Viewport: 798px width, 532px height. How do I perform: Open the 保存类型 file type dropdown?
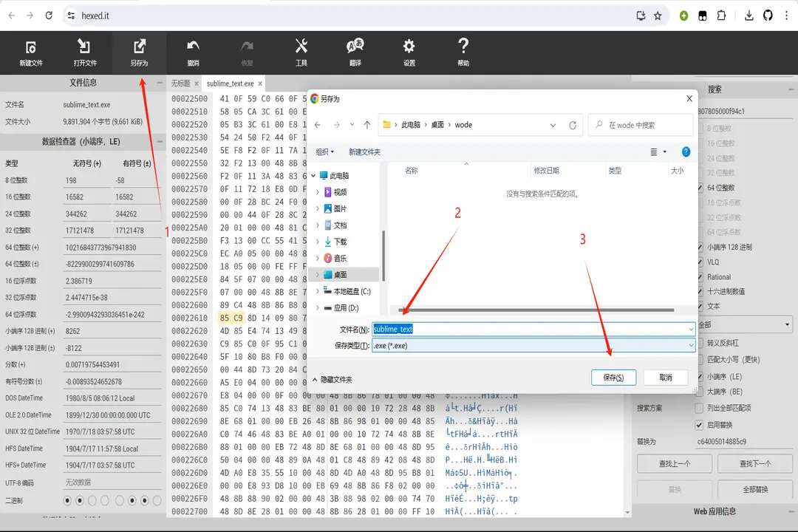[x=533, y=345]
